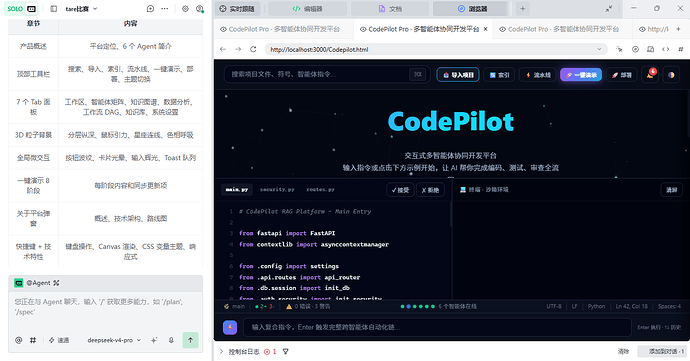The image size is (690, 361).
Task: Clear the console with 清除
Action: click(x=623, y=351)
